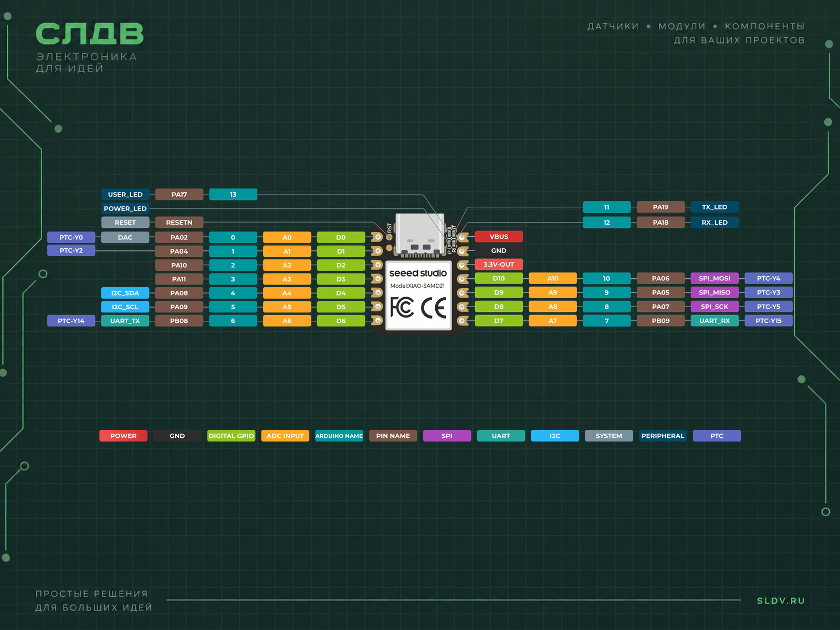Click the 3.3V-OUT power label

[x=499, y=265]
